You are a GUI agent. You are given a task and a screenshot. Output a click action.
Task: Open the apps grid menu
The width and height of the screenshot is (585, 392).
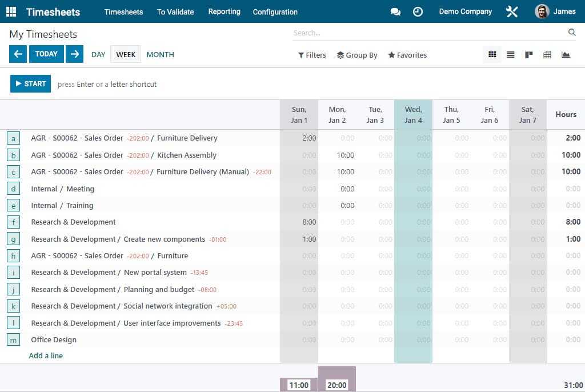(x=11, y=11)
